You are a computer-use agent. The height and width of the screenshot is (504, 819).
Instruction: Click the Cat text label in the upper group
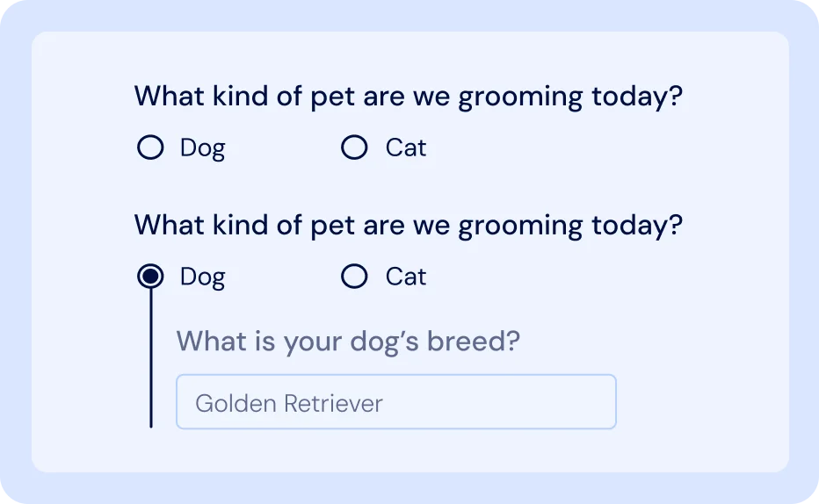(405, 148)
